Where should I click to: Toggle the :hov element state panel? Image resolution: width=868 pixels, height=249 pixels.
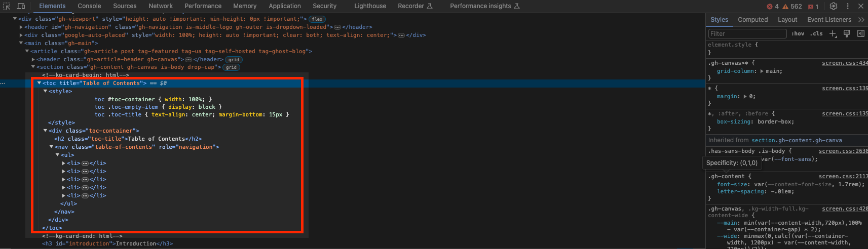point(798,33)
